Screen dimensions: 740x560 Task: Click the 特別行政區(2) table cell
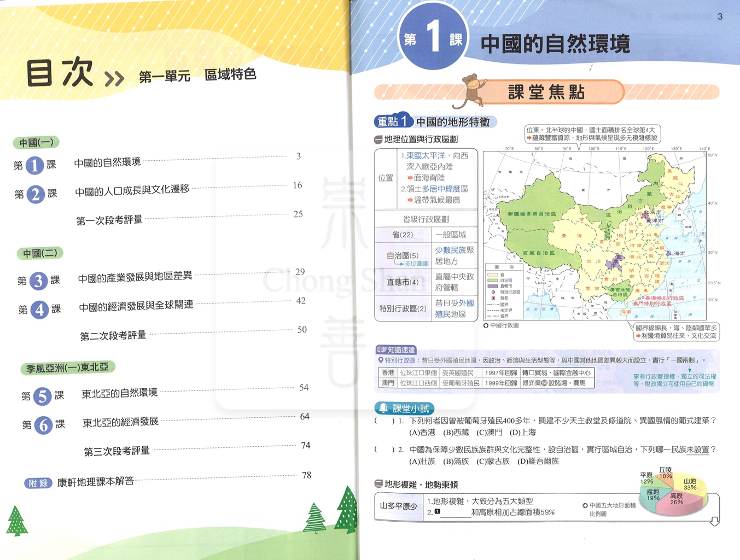tap(403, 308)
